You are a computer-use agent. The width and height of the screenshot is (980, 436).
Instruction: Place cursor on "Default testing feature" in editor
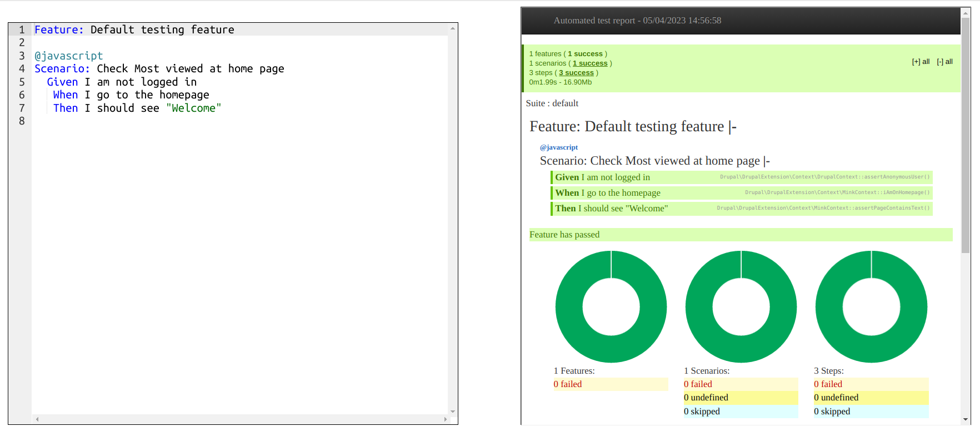[x=162, y=29]
